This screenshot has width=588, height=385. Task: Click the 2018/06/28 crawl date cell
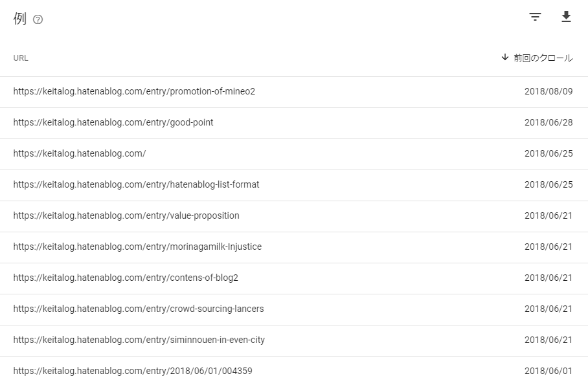point(548,122)
